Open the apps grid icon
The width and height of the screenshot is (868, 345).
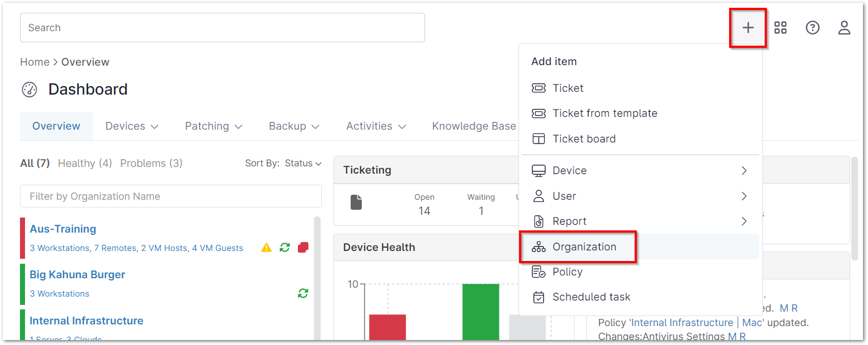pyautogui.click(x=780, y=27)
